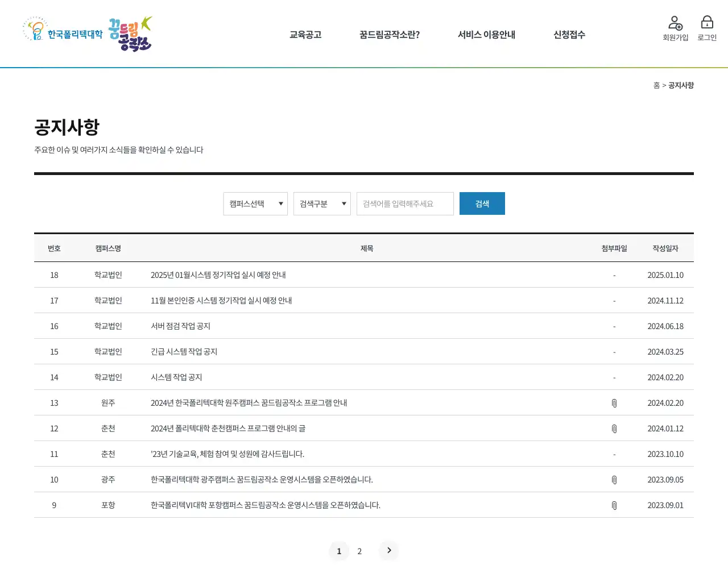Open the attachment for the 광주캠퍼스 notice
Image resolution: width=728 pixels, height=582 pixels.
pyautogui.click(x=614, y=479)
